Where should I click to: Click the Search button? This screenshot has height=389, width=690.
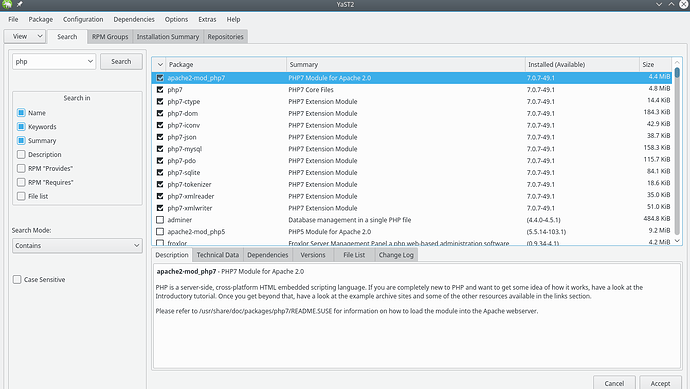121,62
